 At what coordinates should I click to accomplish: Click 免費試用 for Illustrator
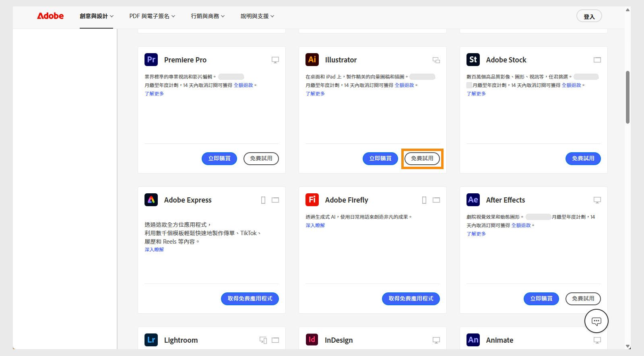(422, 159)
